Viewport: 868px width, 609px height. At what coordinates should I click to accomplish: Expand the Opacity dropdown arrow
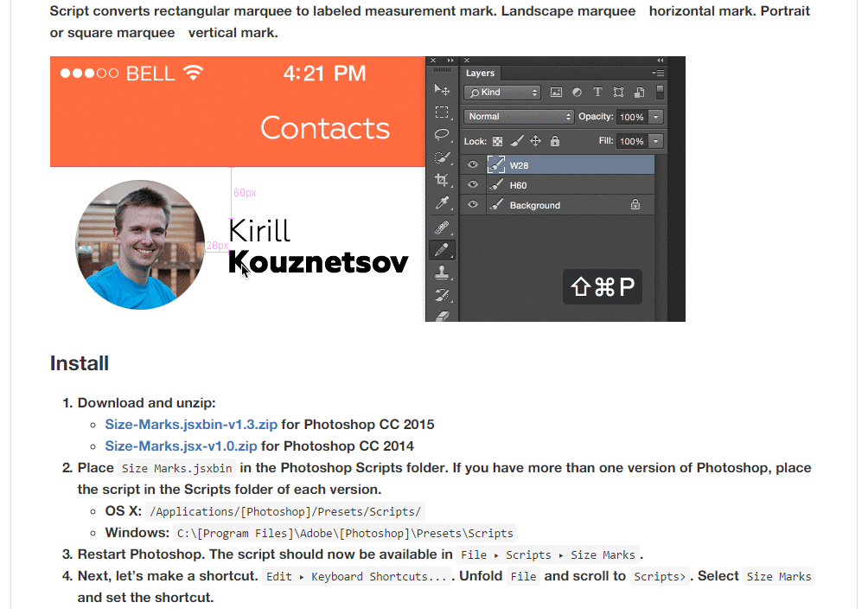tap(656, 117)
